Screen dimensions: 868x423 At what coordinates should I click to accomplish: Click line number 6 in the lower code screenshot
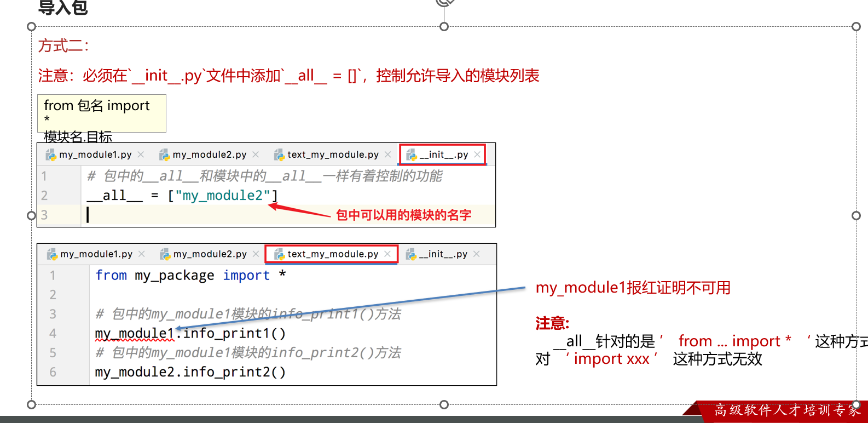[53, 372]
